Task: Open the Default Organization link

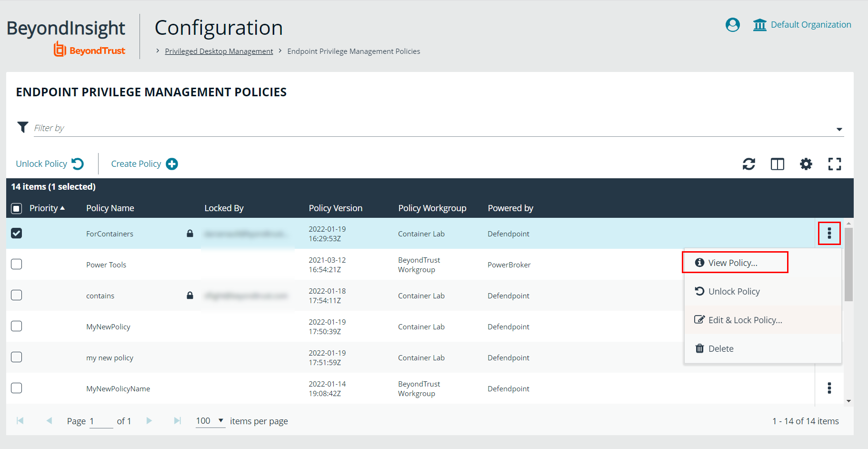Action: (811, 25)
